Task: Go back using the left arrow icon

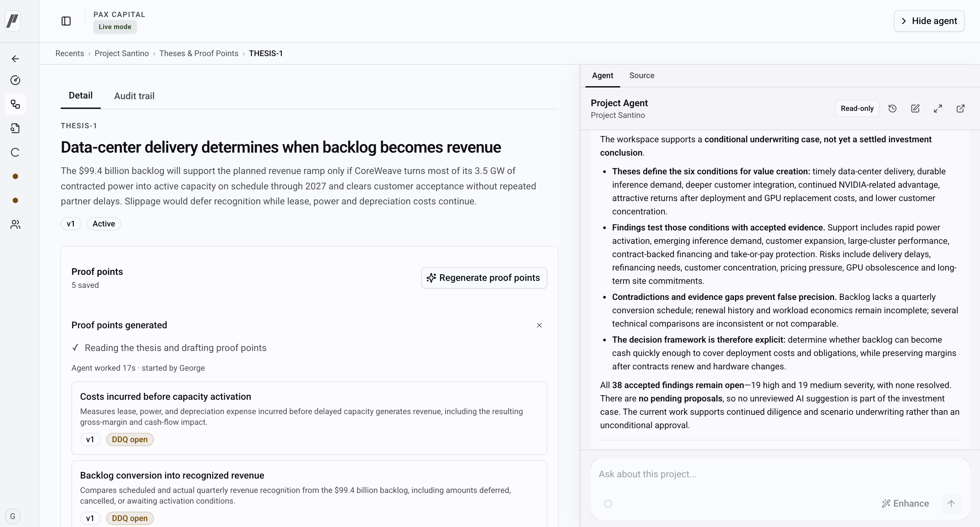Action: (15, 58)
